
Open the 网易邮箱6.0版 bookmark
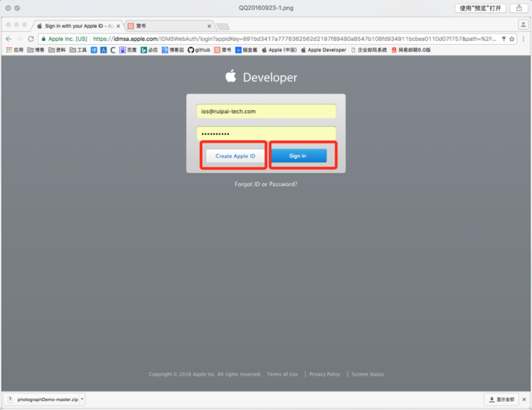[x=411, y=50]
